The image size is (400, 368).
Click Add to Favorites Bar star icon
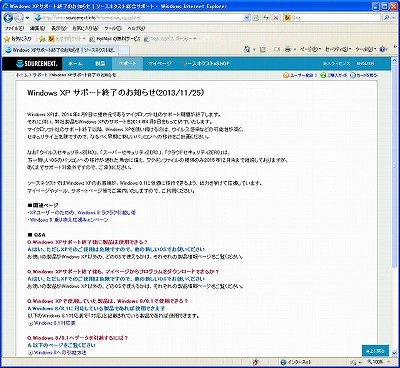point(42,39)
